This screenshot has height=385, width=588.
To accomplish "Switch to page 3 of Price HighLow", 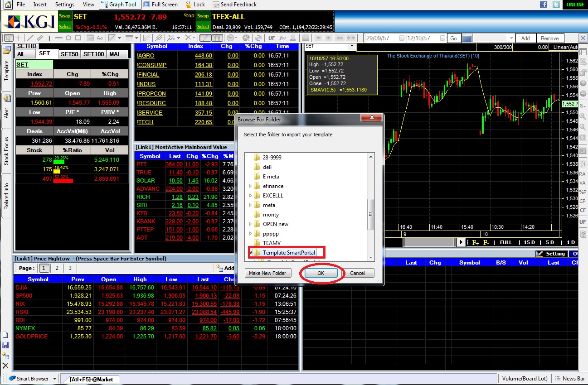I will (x=70, y=268).
